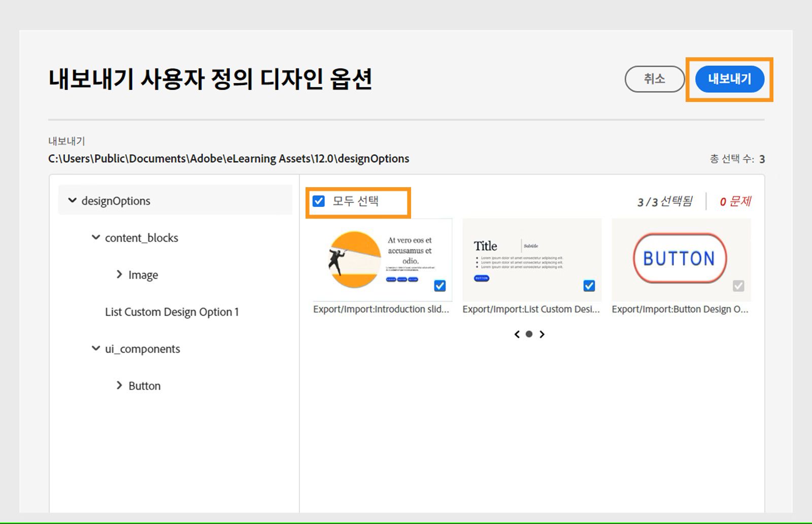812x524 pixels.
Task: Collapse the designOptions tree node
Action: point(72,200)
